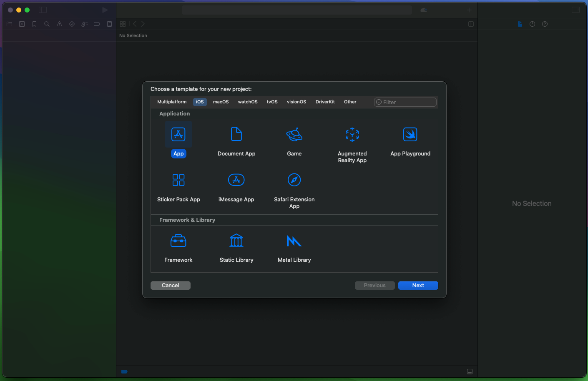The image size is (588, 381).
Task: Toggle the debug area button at bottom
Action: (x=470, y=372)
